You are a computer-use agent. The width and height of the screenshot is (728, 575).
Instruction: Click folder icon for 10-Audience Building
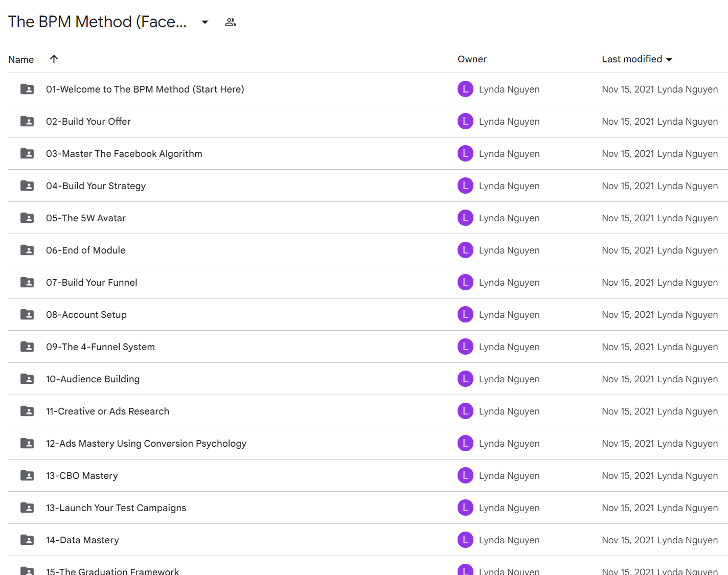point(27,379)
